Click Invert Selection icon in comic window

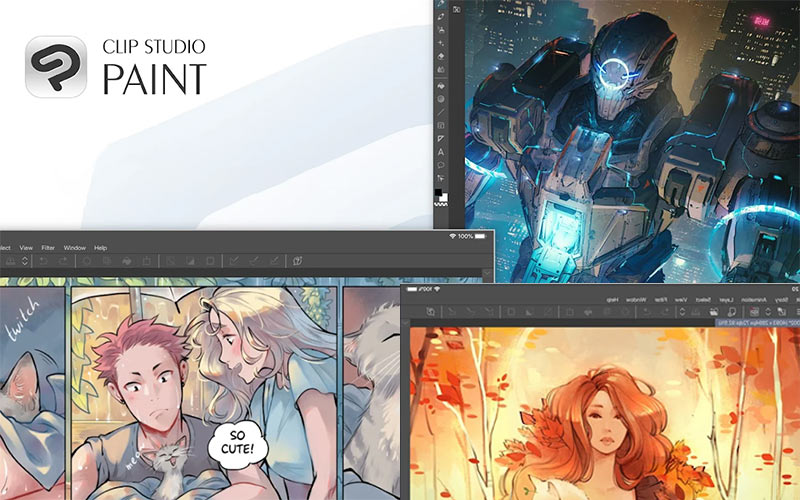[x=190, y=261]
